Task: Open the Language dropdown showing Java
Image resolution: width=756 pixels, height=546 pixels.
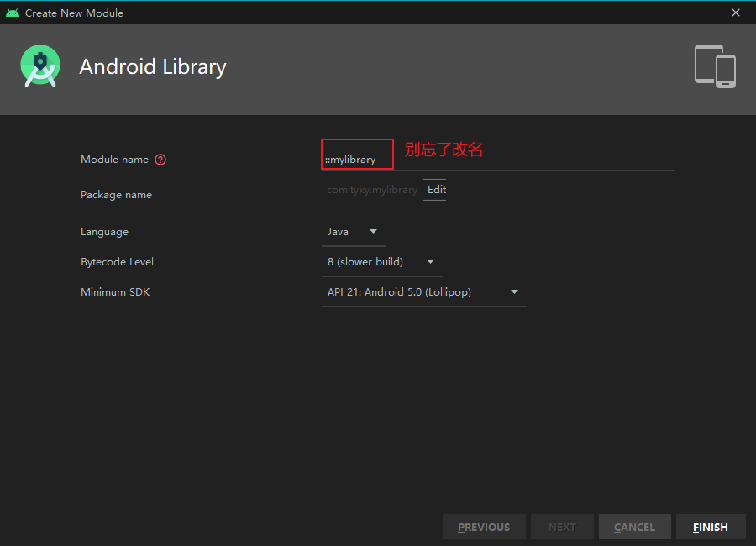Action: (353, 232)
